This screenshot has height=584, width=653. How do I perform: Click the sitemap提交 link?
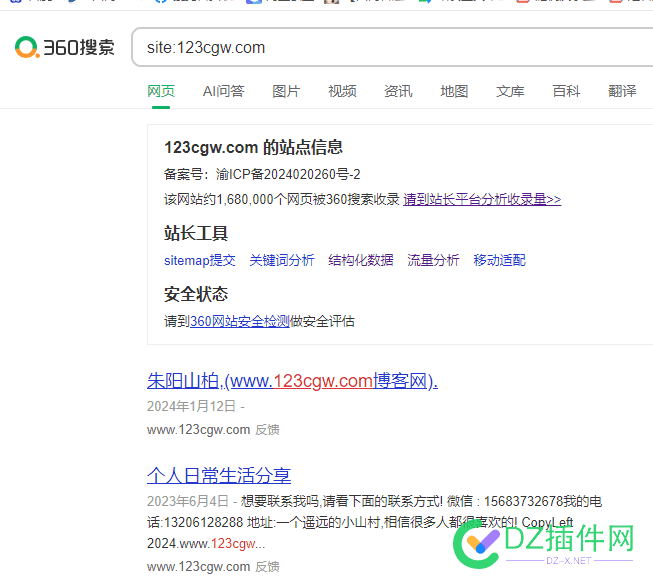point(199,260)
